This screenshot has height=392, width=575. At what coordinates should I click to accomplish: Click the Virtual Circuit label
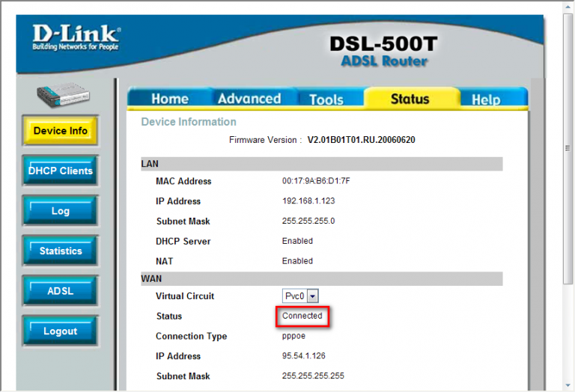tap(185, 296)
